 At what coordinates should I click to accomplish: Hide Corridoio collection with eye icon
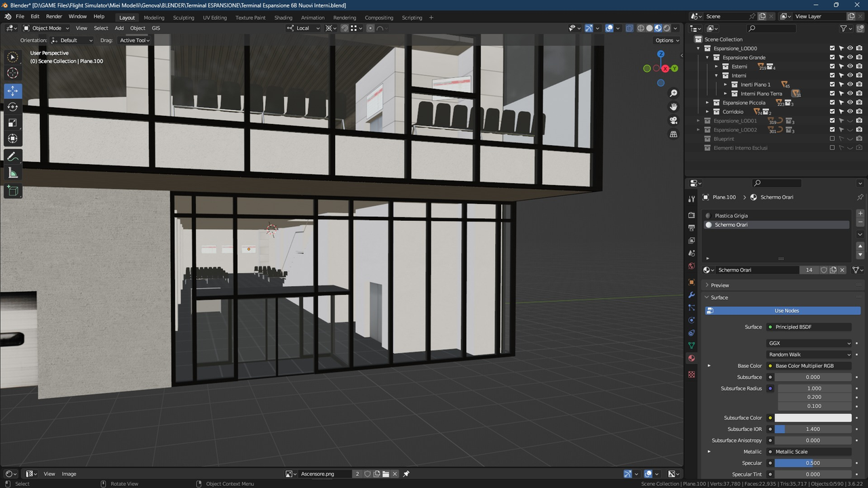[x=850, y=111]
